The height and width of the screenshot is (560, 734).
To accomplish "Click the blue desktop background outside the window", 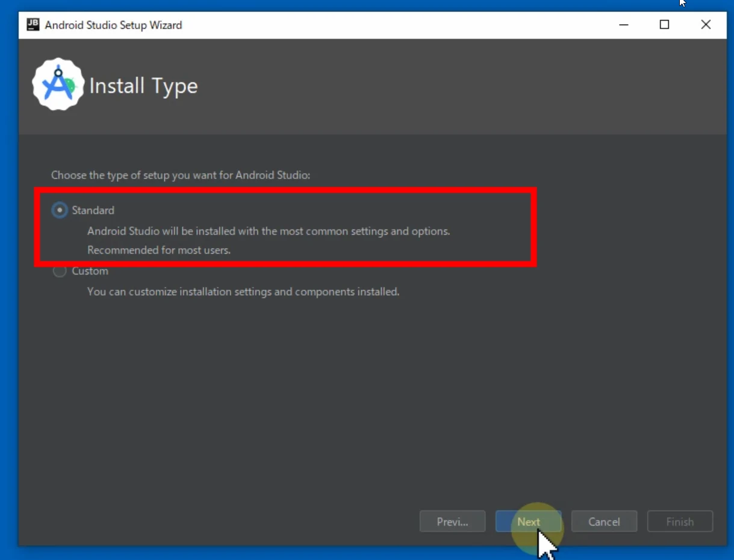I will coord(8,301).
